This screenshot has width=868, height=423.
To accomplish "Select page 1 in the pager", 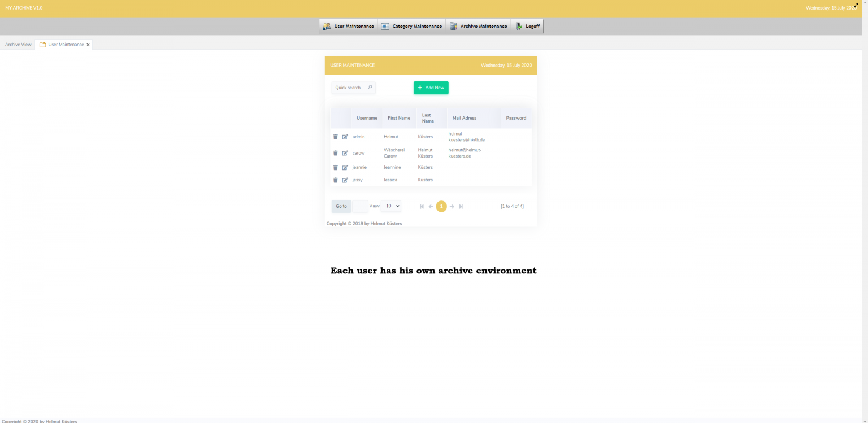I will pos(441,206).
